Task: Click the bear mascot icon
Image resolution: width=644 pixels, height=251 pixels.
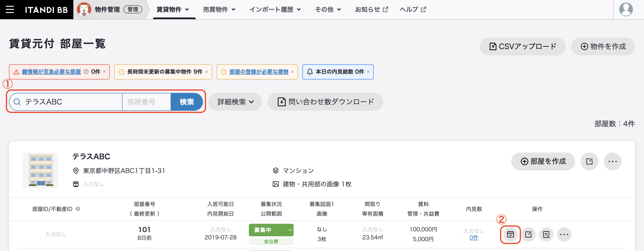Action: coord(84,9)
